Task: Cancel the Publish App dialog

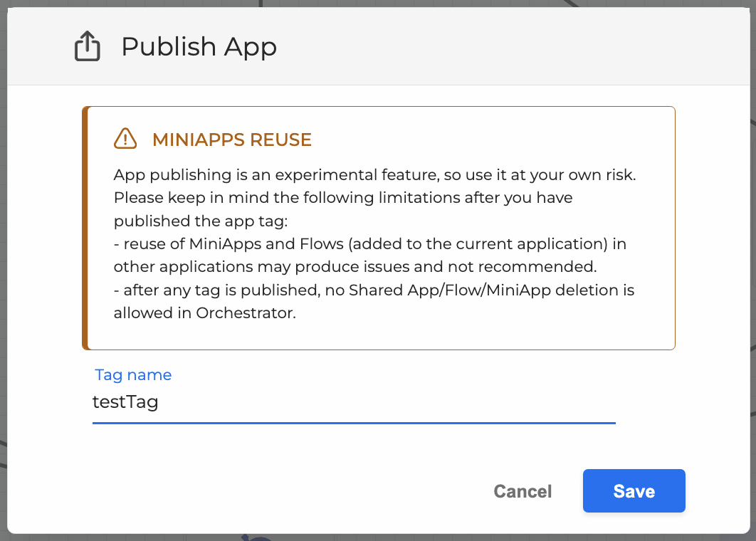Action: pyautogui.click(x=523, y=491)
